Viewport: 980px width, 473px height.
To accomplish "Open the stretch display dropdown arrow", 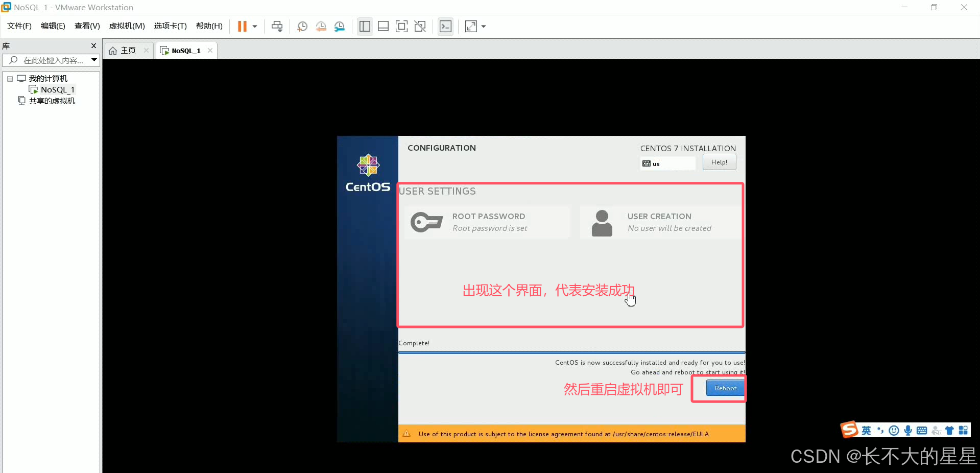I will [484, 27].
